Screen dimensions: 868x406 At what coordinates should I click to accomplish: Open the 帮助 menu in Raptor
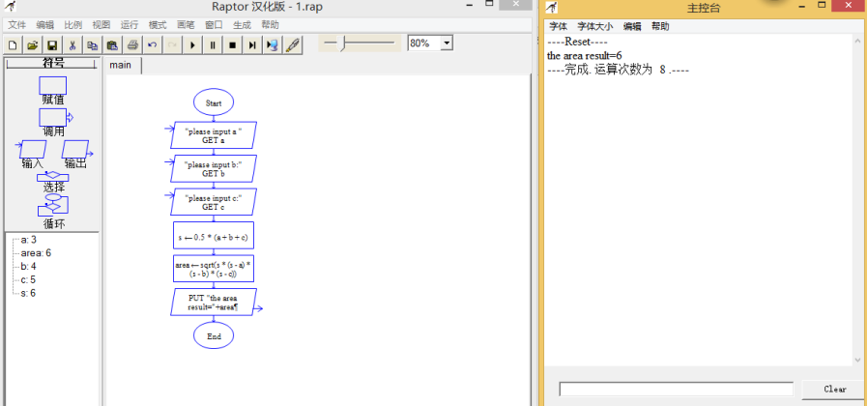point(270,25)
